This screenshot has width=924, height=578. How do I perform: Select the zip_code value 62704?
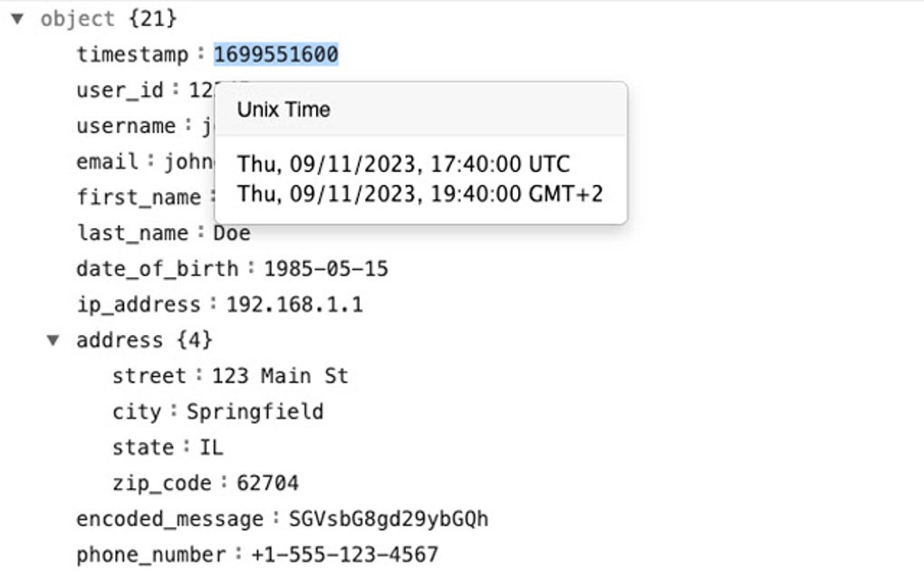pyautogui.click(x=267, y=483)
